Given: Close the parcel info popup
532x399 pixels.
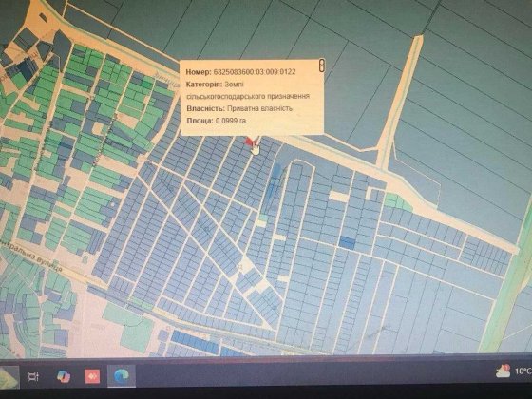Looking at the screenshot, I should tap(322, 66).
